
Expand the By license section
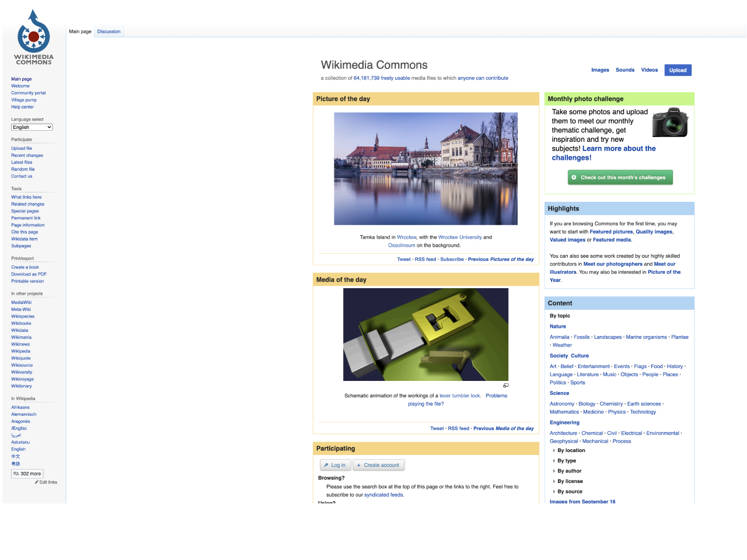pos(570,481)
